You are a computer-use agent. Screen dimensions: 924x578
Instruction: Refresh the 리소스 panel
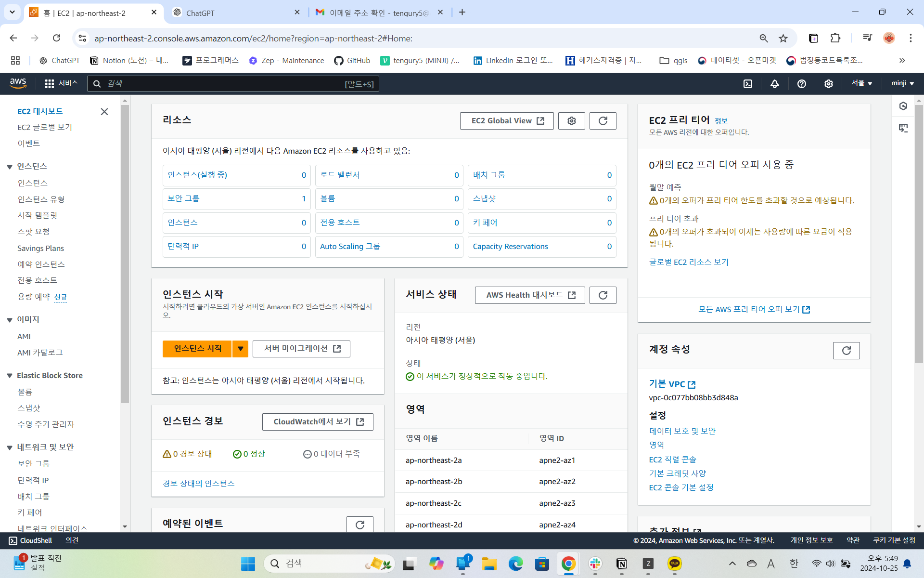[603, 121]
